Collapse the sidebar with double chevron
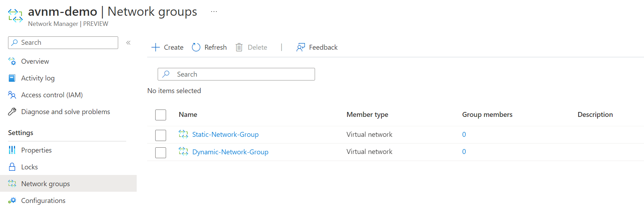Screen dimensions: 644x211 128,43
